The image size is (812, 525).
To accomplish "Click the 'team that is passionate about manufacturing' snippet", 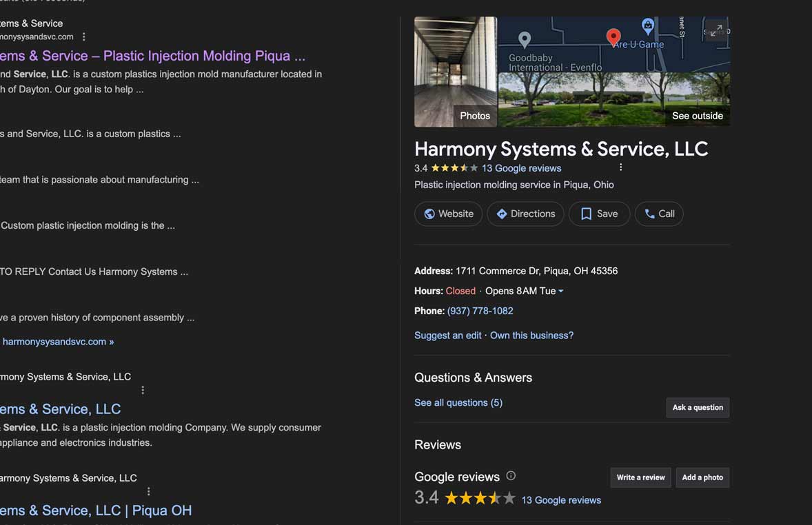I will 99,180.
